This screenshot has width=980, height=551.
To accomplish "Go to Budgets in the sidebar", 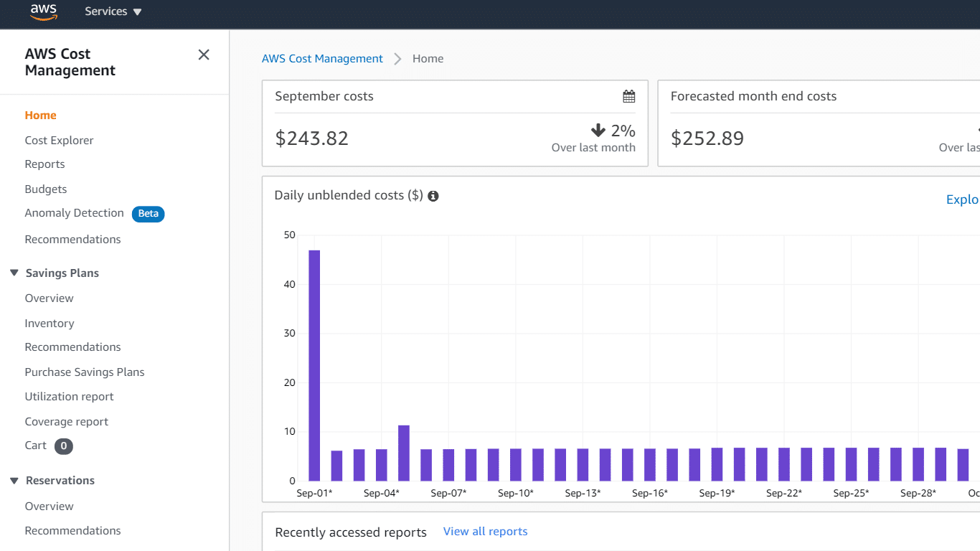I will click(x=46, y=189).
